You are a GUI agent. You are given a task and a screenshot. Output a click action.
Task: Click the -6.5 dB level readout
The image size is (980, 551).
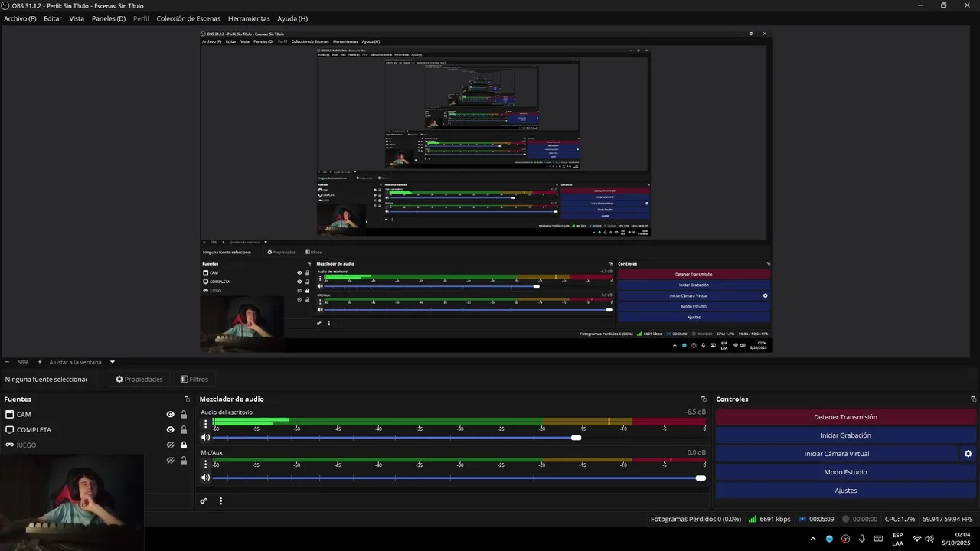[x=695, y=412]
